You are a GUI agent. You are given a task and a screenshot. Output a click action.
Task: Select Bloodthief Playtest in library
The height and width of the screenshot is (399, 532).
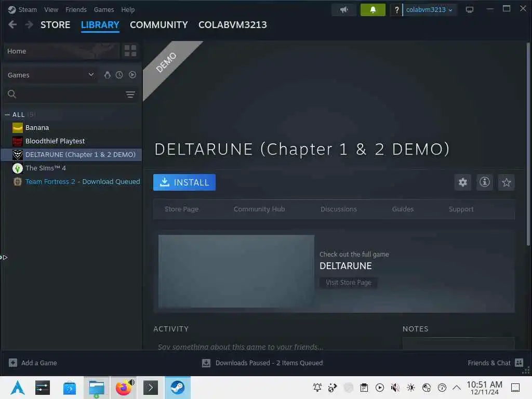(55, 141)
